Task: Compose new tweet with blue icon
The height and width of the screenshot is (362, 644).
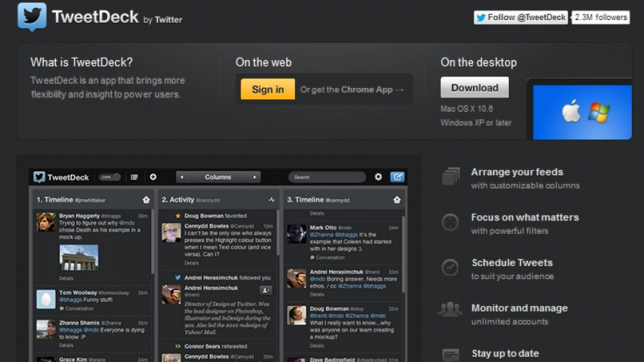Action: click(x=397, y=177)
